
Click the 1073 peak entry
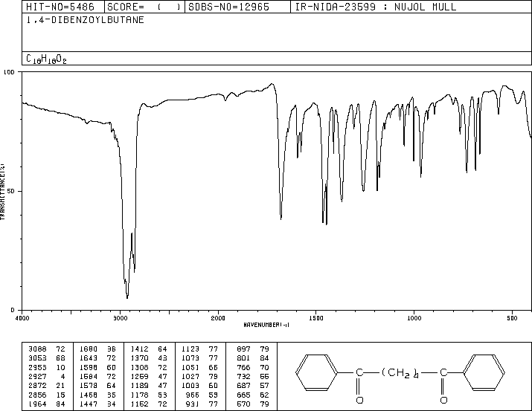[x=199, y=358]
